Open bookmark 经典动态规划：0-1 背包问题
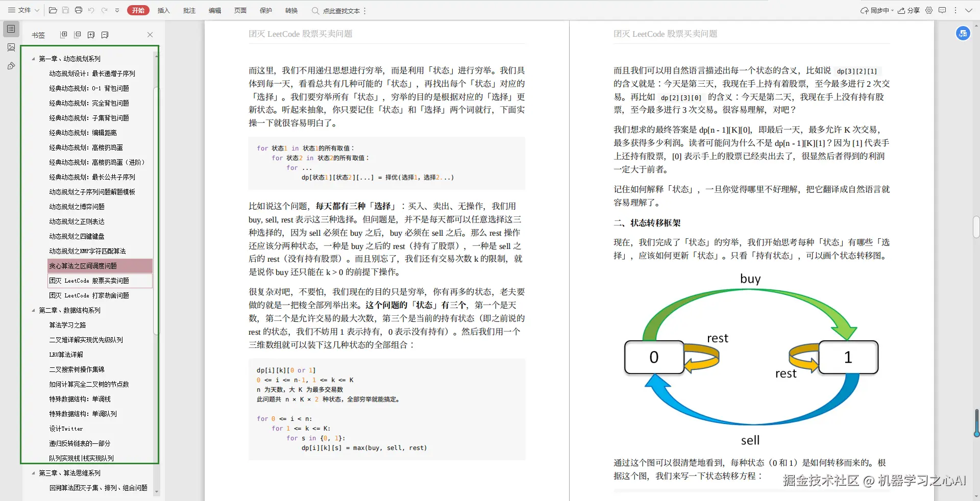 (x=89, y=89)
